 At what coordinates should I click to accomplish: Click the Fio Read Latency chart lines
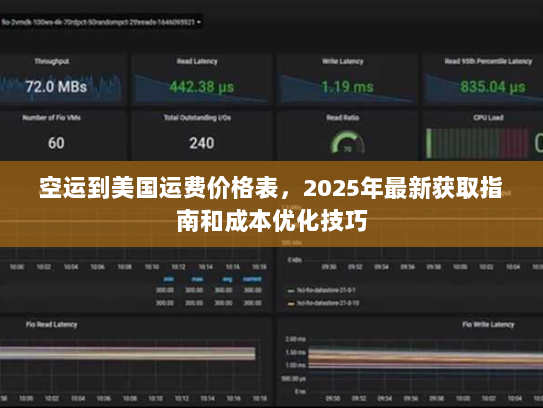click(x=128, y=353)
